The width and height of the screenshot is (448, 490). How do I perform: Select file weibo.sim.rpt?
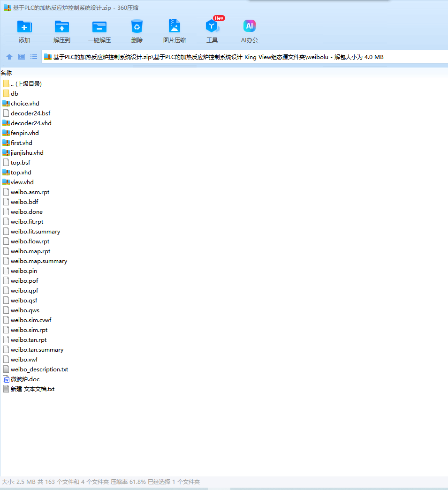point(25,330)
